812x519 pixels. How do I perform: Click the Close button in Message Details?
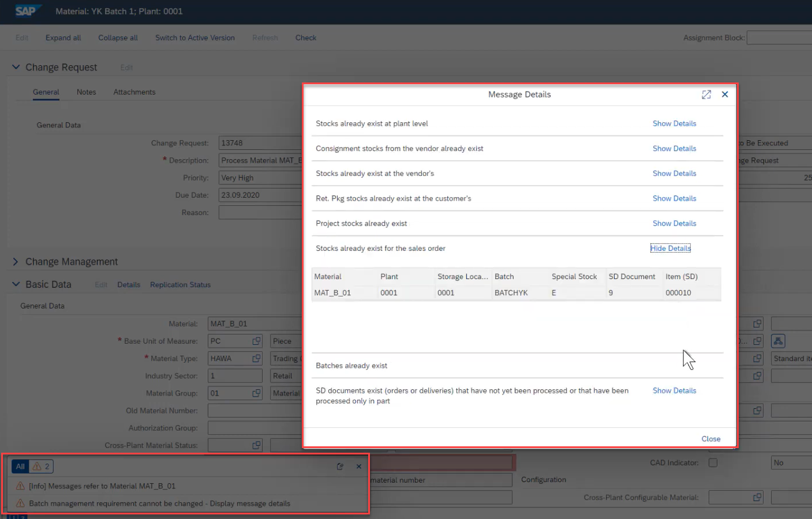click(710, 439)
